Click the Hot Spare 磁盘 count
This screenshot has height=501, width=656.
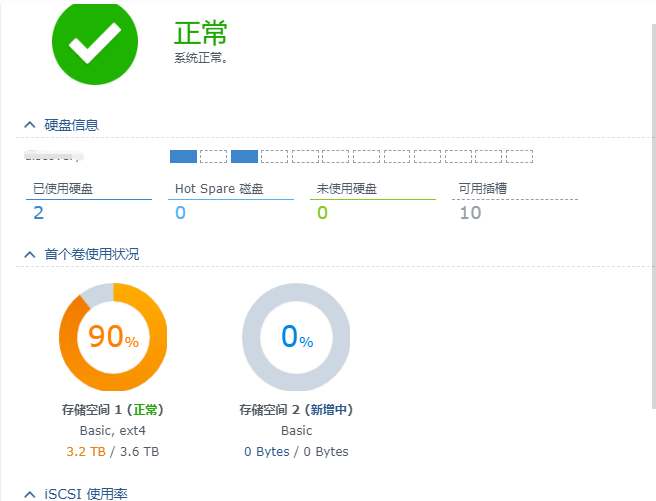(180, 213)
